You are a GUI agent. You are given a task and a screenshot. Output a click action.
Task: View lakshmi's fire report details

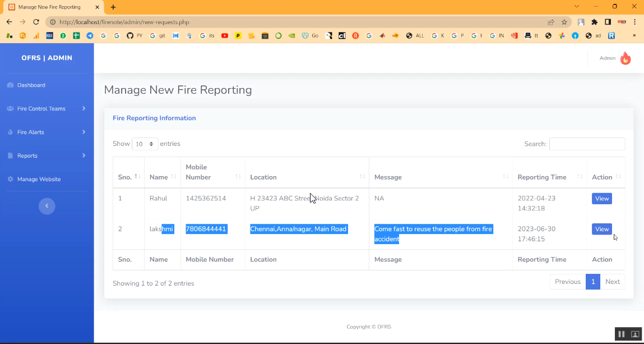click(x=601, y=229)
